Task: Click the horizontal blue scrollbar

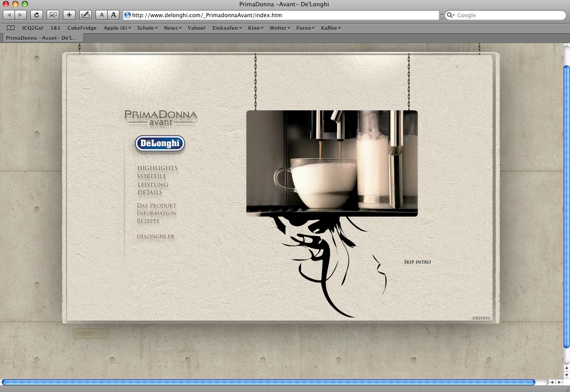Action: 269,383
